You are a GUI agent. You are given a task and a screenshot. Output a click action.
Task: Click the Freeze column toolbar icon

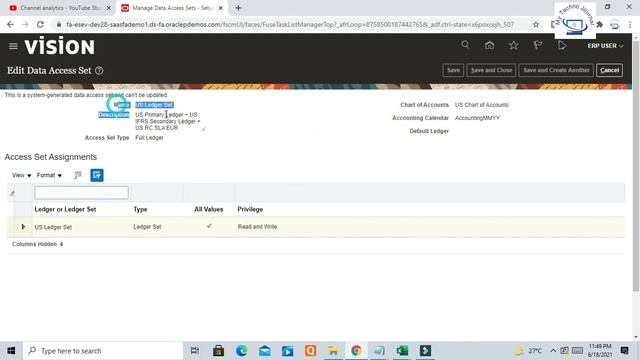78,175
